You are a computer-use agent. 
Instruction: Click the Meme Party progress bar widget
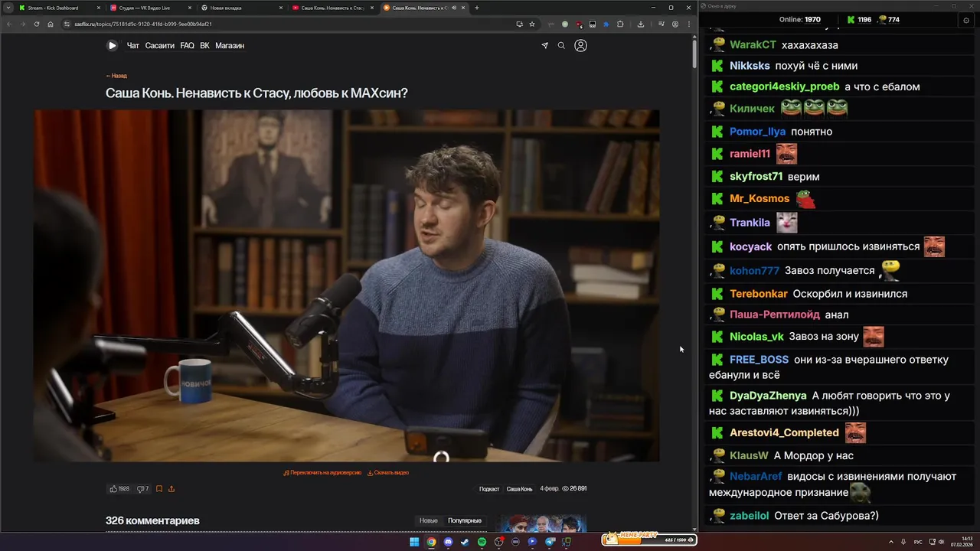649,540
